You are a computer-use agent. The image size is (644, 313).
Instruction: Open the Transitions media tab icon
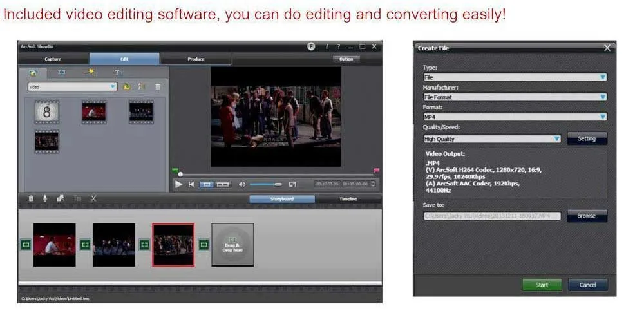point(62,73)
